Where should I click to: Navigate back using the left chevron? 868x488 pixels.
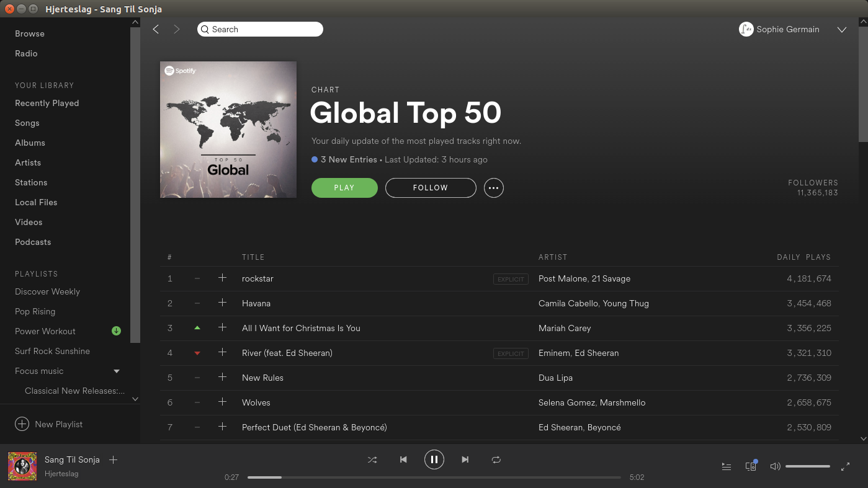point(156,29)
